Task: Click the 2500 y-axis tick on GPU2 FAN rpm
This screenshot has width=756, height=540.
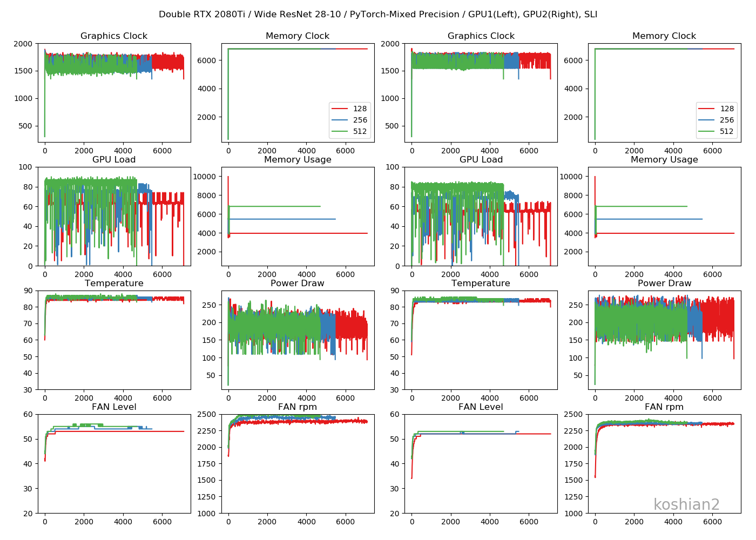Action: (x=573, y=414)
